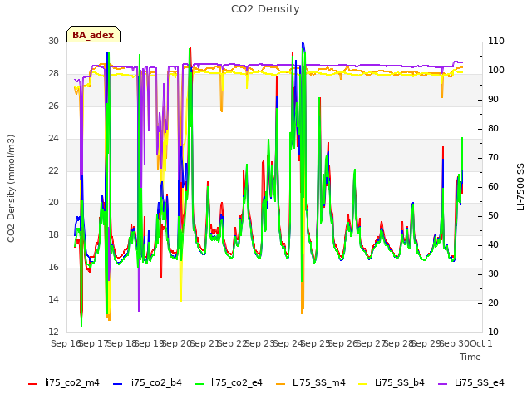Click the Oct 1 date tick label
Image resolution: width=532 pixels, height=399 pixels.
(480, 343)
